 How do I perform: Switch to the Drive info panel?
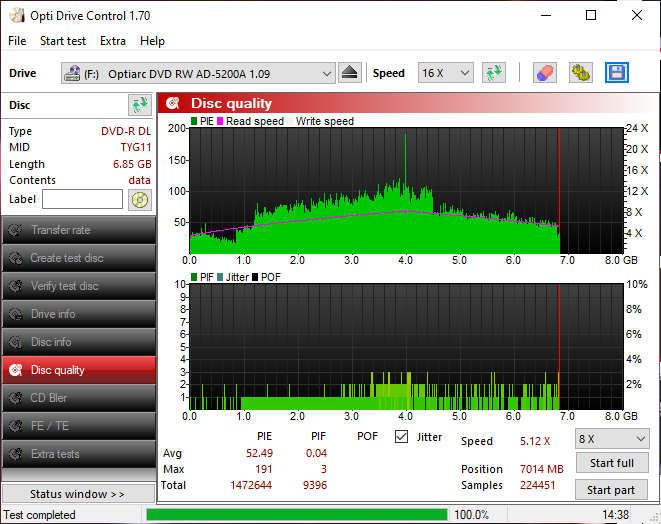pos(79,314)
